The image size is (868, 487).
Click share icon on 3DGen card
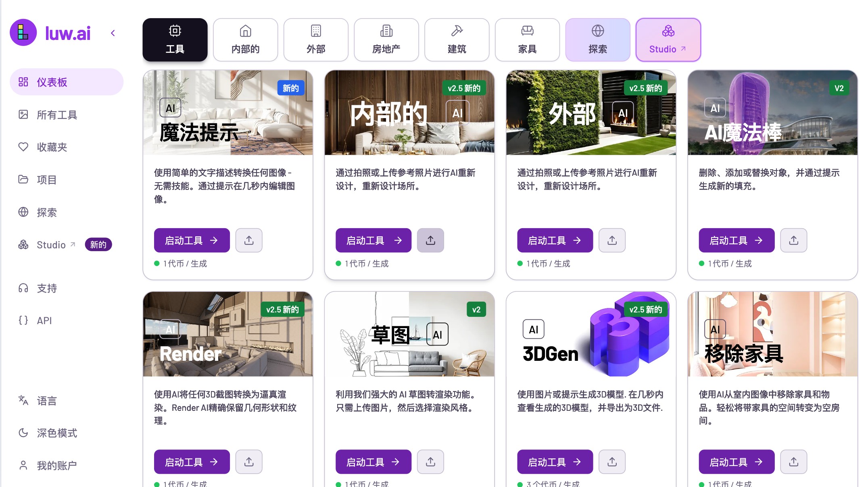point(612,462)
